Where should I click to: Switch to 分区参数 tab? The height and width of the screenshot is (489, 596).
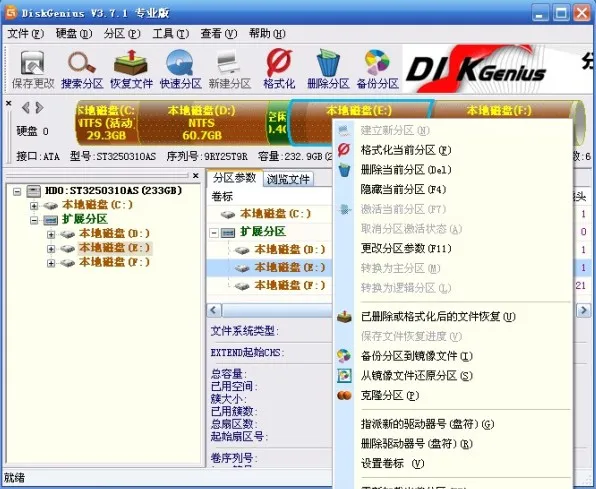pyautogui.click(x=235, y=178)
